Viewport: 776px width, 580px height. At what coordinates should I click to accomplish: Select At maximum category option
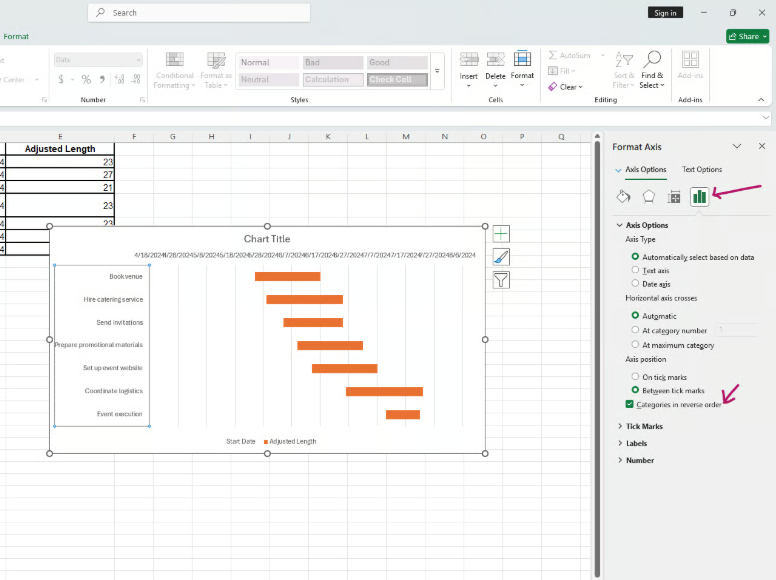(635, 345)
